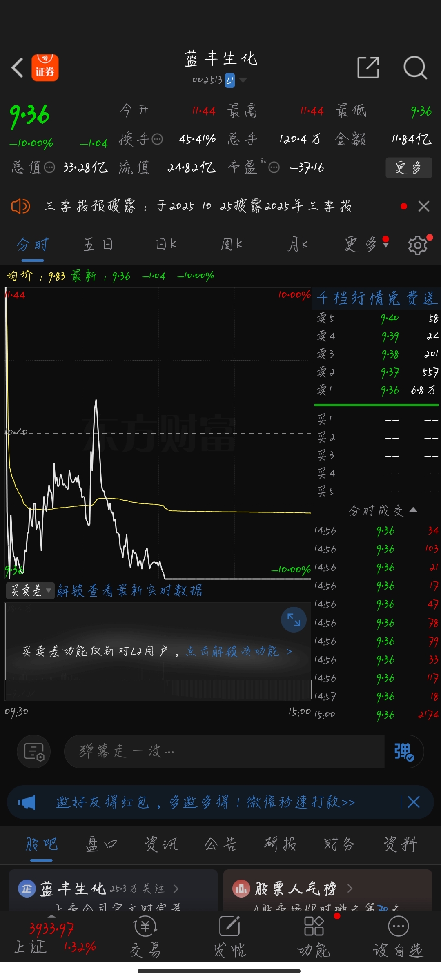The image size is (441, 980).
Task: Switch to the 股吧 tab
Action: pos(41,844)
